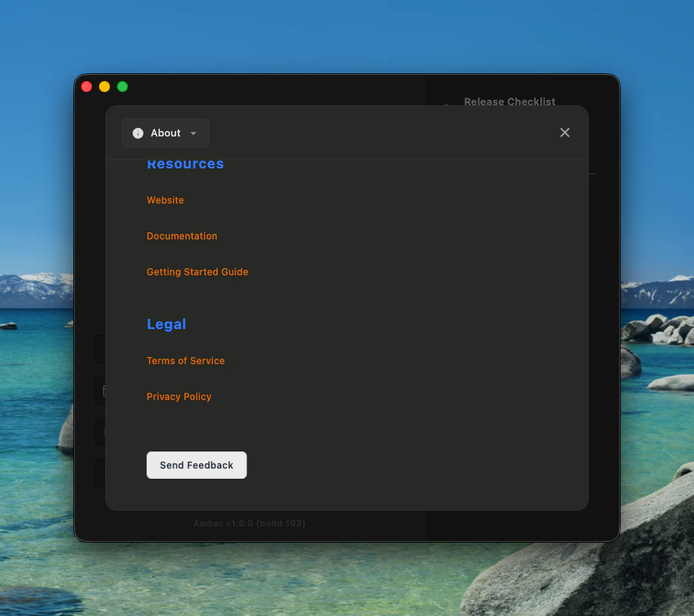Expand the chevron next to About
Screen dimensions: 694x616
[193, 133]
